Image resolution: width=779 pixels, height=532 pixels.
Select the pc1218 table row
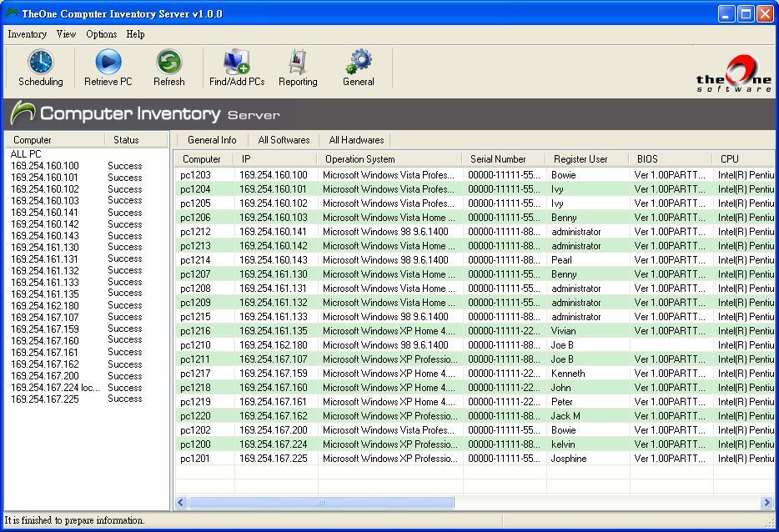coord(476,388)
